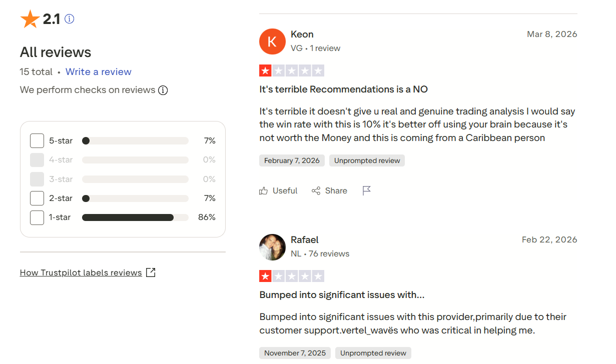616x364 pixels.
Task: Click info icon next to review checks
Action: click(163, 90)
